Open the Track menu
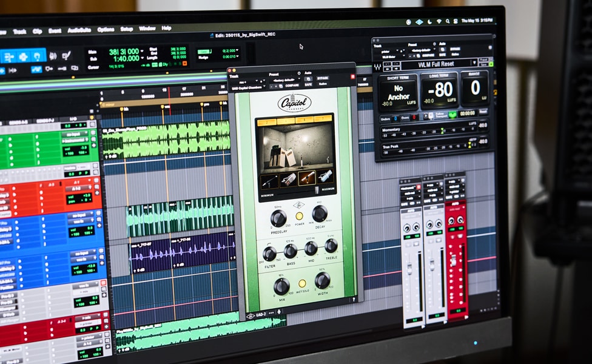592x364 pixels. pyautogui.click(x=19, y=32)
